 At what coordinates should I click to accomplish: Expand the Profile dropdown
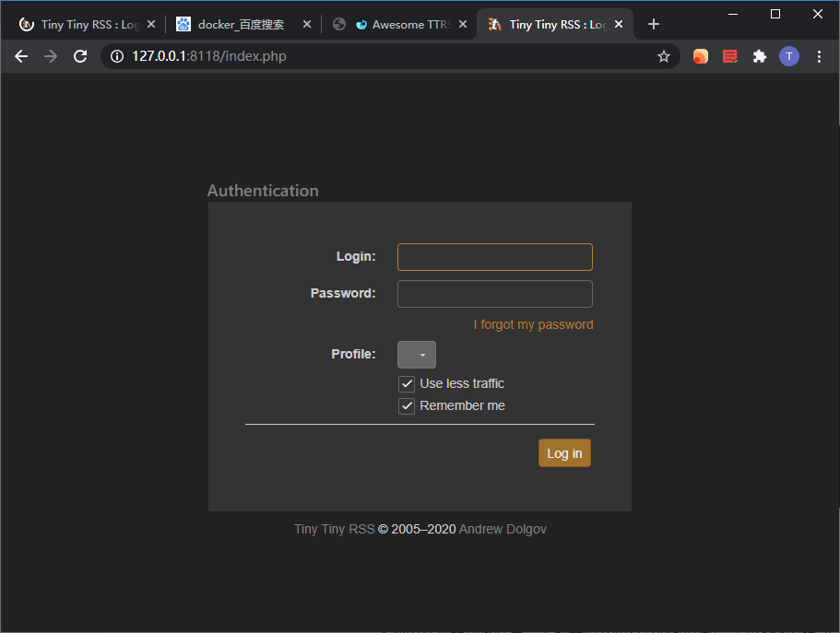(417, 355)
